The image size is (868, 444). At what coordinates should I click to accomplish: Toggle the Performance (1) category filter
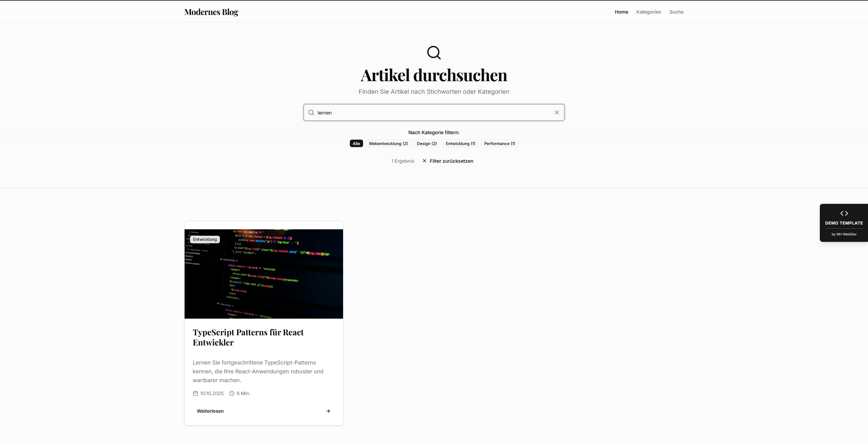tap(499, 143)
